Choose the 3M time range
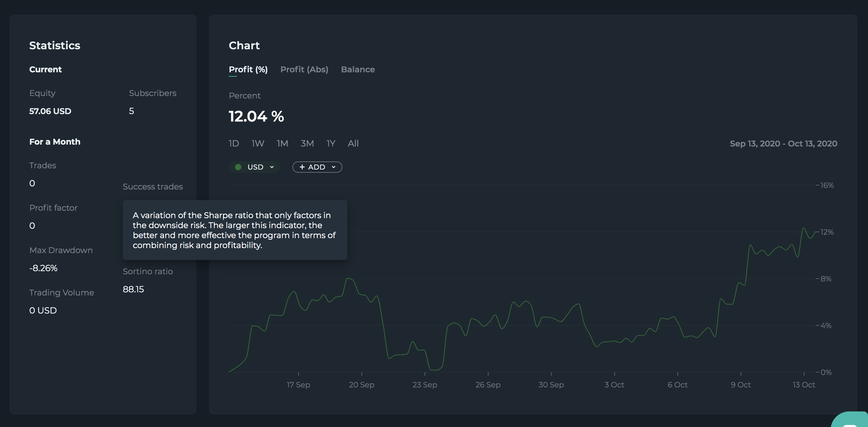This screenshot has width=868, height=427. point(307,143)
